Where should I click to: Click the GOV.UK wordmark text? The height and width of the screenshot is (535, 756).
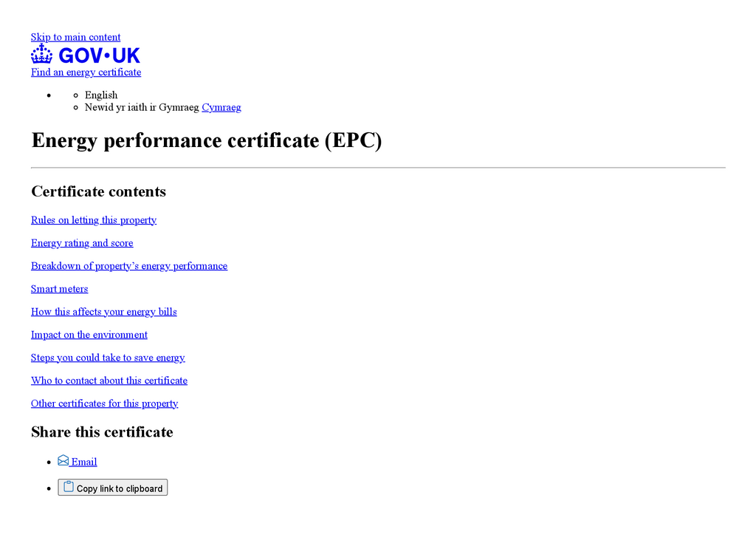coord(99,55)
